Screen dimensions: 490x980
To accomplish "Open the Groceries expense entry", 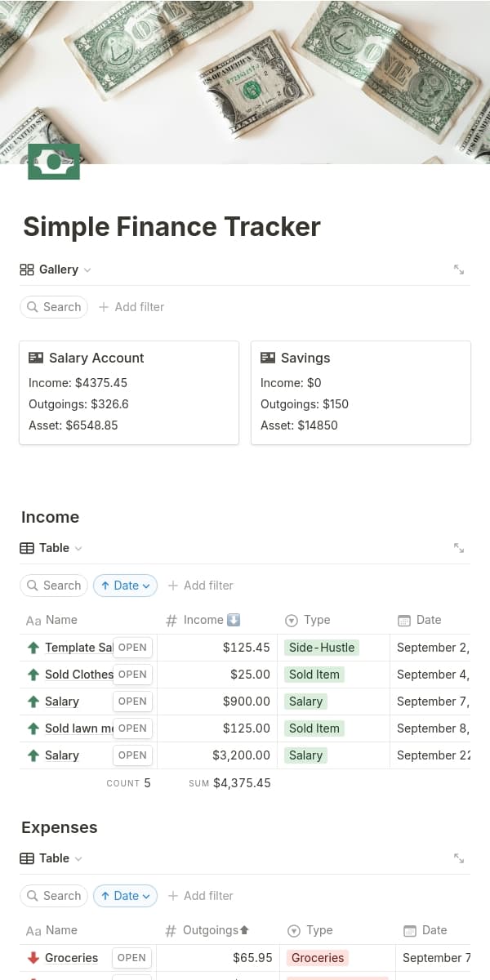I will [132, 958].
